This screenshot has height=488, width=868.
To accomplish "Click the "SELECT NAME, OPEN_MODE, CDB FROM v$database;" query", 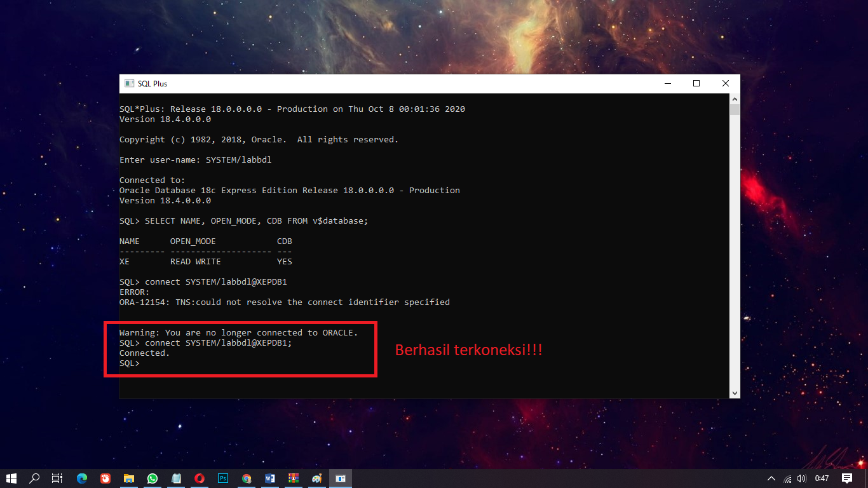I will pos(257,221).
